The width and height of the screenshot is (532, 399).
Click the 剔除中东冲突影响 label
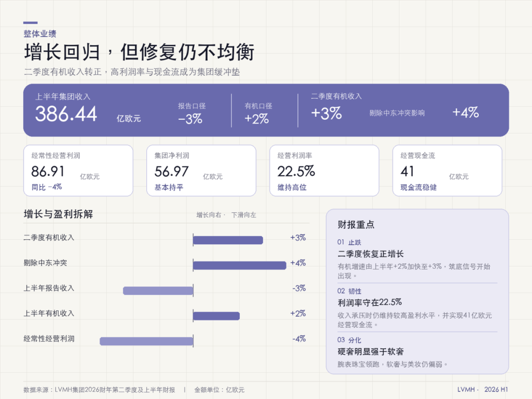click(x=397, y=113)
